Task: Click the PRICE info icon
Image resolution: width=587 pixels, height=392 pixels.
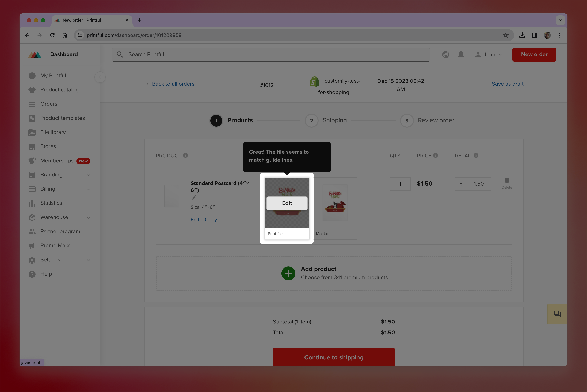Action: coord(436,156)
